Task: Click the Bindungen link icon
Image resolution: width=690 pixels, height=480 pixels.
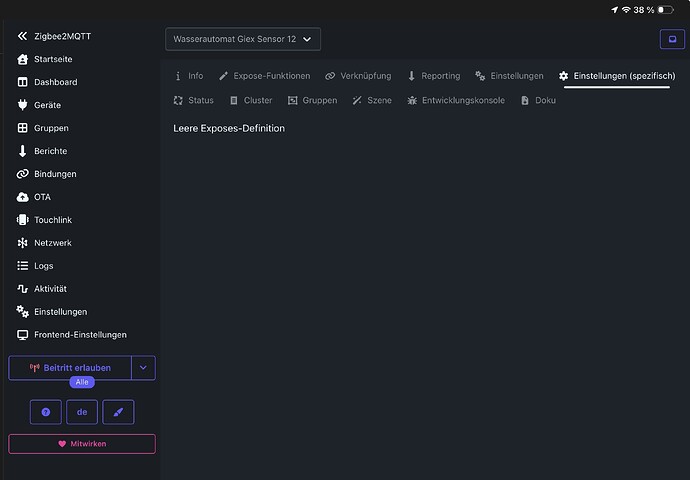Action: pyautogui.click(x=22, y=174)
